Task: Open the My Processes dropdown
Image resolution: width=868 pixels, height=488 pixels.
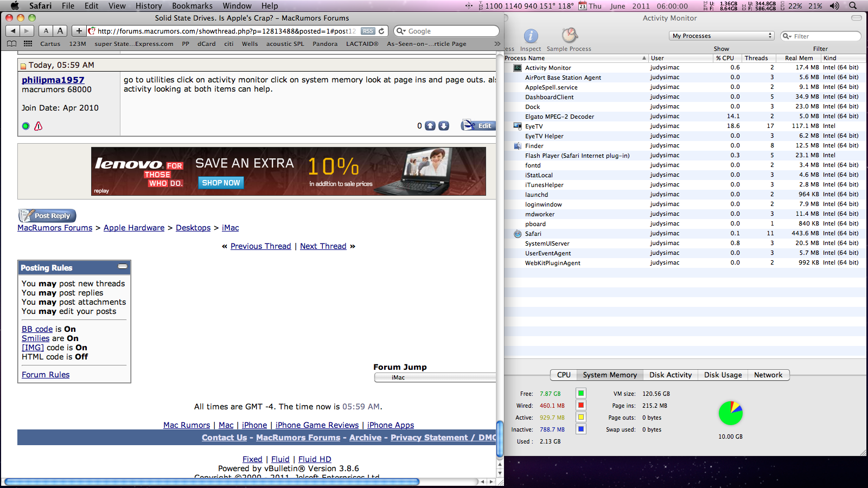Action: pos(722,35)
